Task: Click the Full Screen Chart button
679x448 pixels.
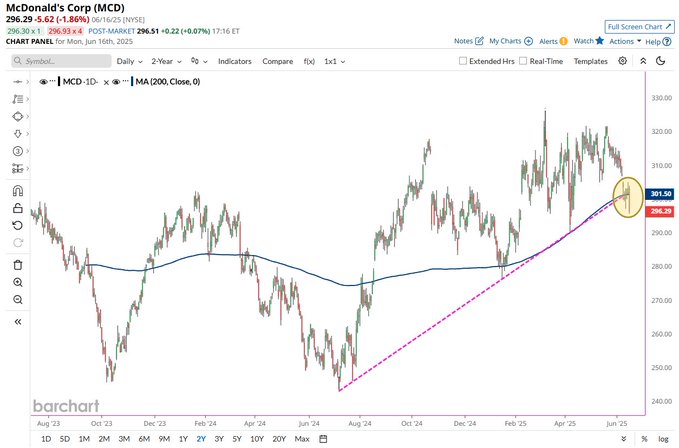Action: coord(639,27)
